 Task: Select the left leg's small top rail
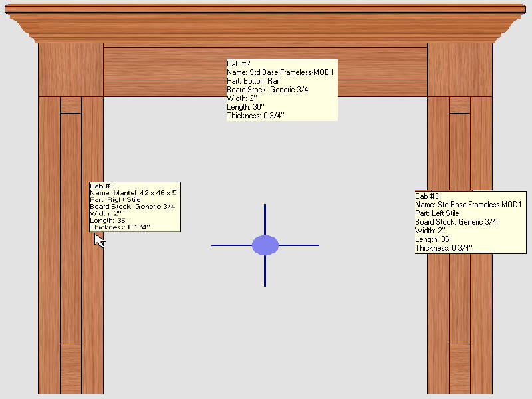click(70, 105)
